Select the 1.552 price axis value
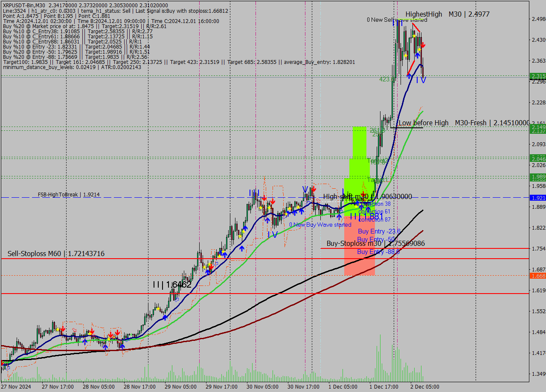The width and height of the screenshot is (546, 392). [538, 311]
